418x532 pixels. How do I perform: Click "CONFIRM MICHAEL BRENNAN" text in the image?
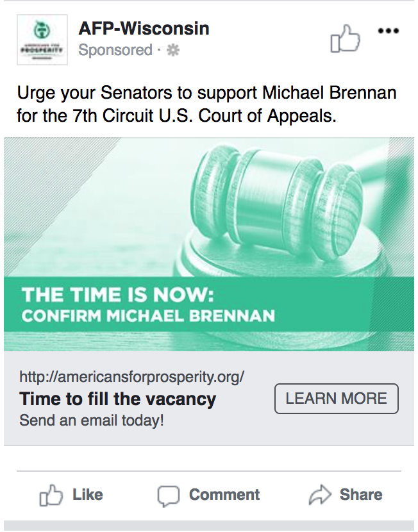click(148, 316)
